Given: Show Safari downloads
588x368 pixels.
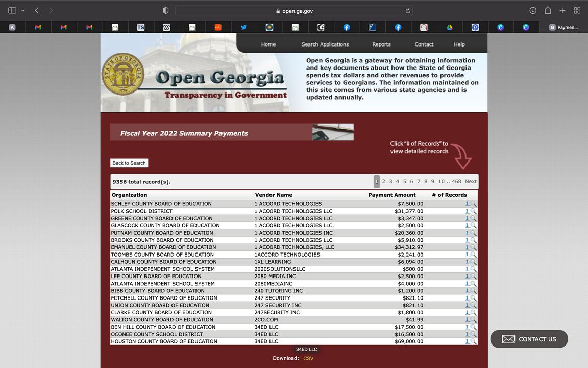Looking at the screenshot, I should click(532, 11).
